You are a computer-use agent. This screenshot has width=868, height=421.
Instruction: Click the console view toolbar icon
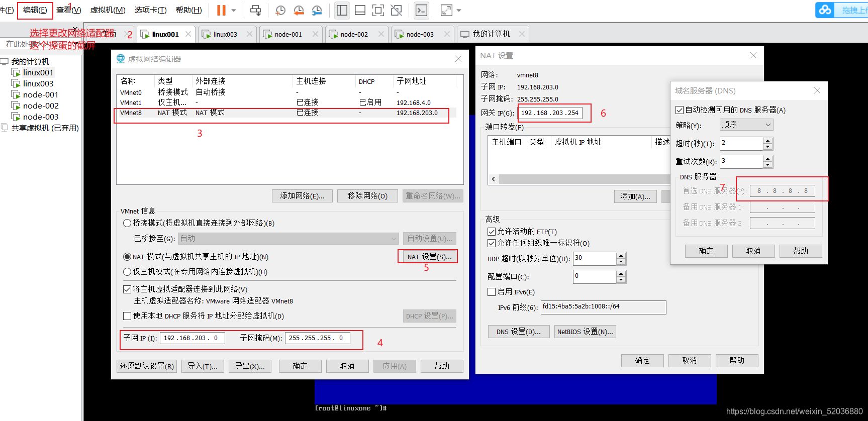(x=421, y=10)
